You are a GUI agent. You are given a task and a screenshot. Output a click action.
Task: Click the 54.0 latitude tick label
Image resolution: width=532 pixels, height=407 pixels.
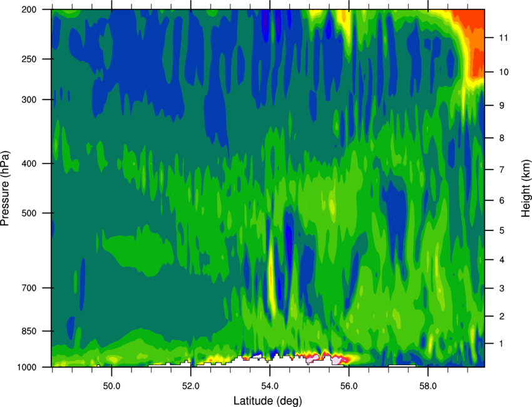point(270,386)
